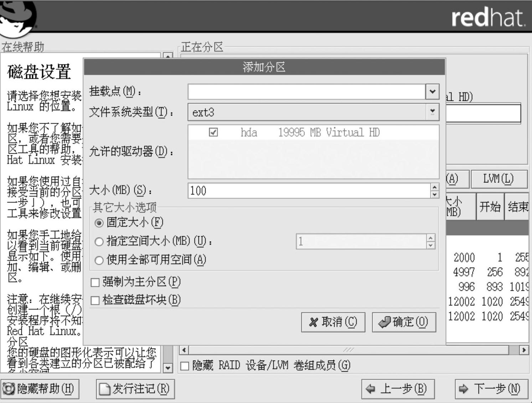Click the Add Partition dialog title bar
Image resolution: width=532 pixels, height=403 pixels.
264,67
